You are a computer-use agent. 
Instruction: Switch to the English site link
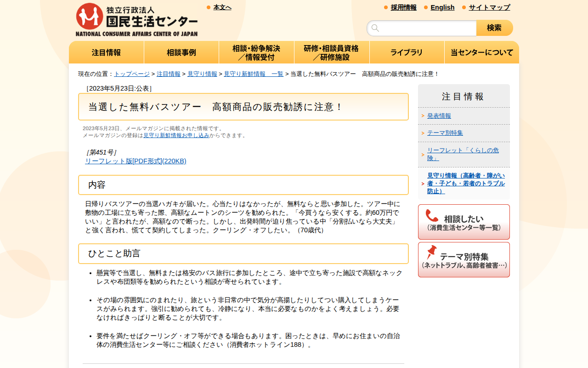[442, 7]
